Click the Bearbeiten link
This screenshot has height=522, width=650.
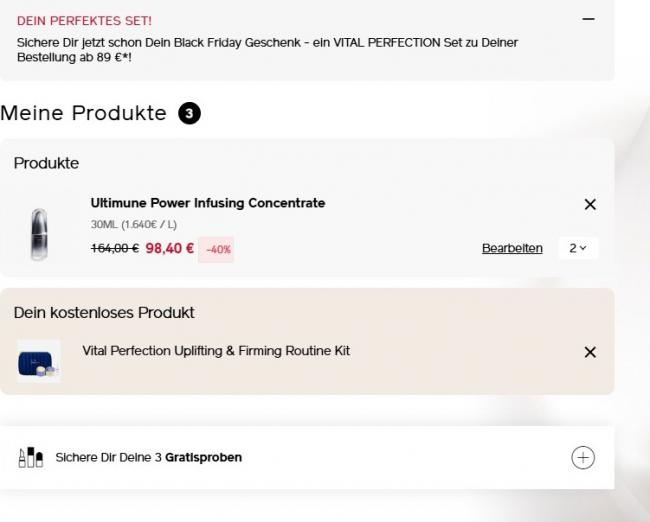(512, 248)
